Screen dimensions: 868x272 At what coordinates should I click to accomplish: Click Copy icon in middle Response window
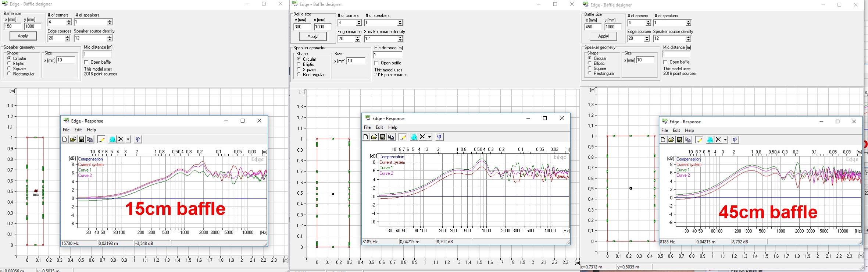(x=391, y=137)
